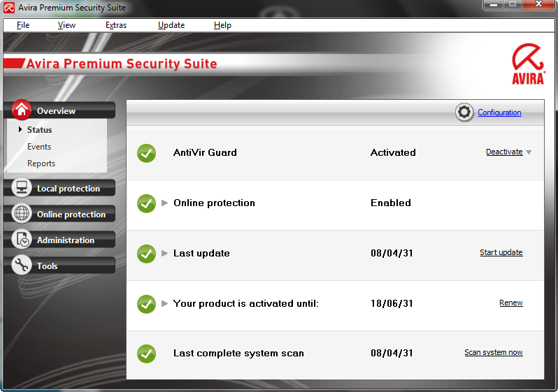Click the Last complete system scan date
The image size is (558, 392).
(392, 354)
